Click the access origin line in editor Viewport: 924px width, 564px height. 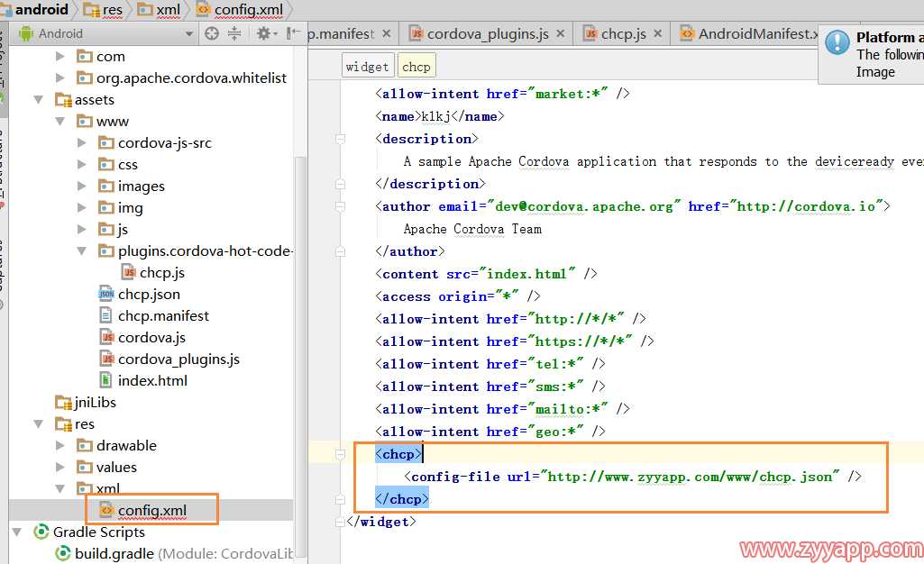458,296
